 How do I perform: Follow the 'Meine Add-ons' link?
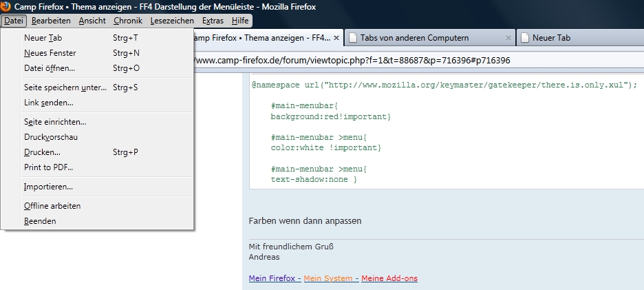click(389, 278)
